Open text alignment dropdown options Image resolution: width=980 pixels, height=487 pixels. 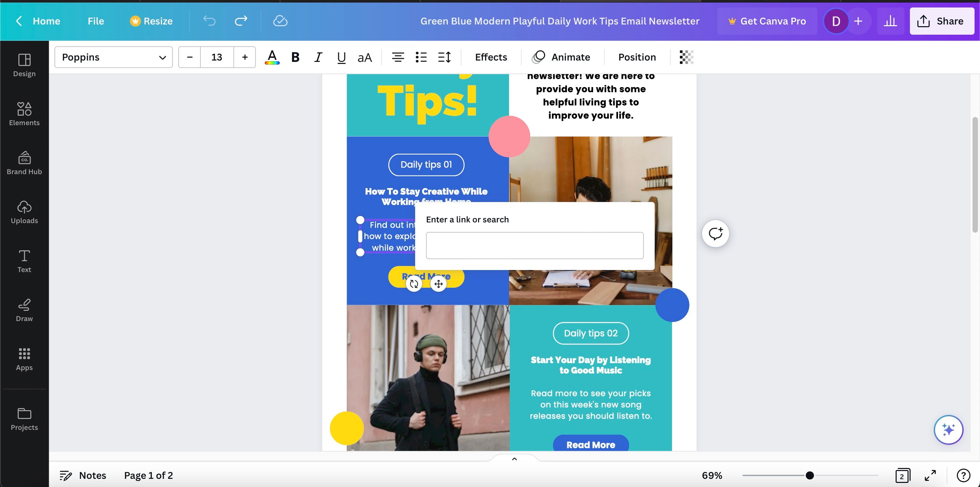[x=397, y=57]
